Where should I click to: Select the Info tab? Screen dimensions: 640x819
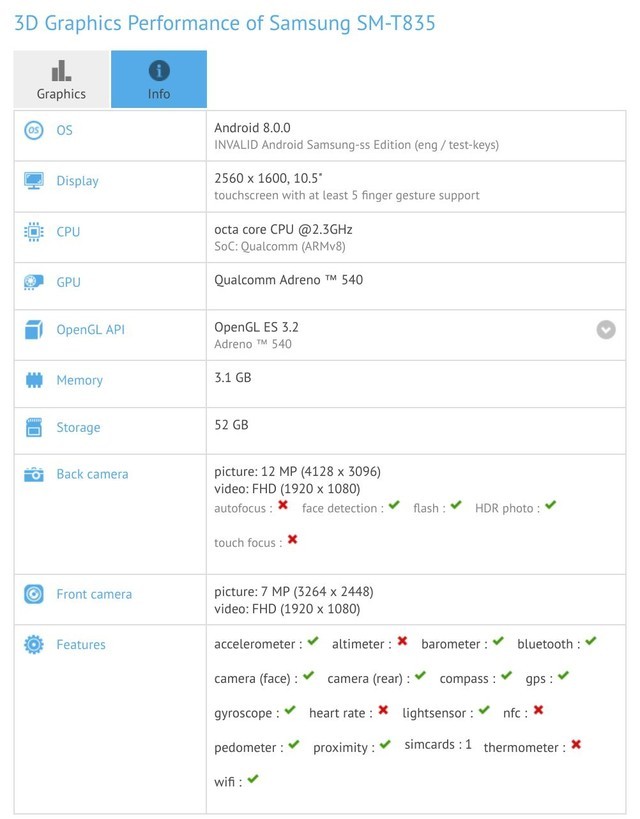[159, 79]
